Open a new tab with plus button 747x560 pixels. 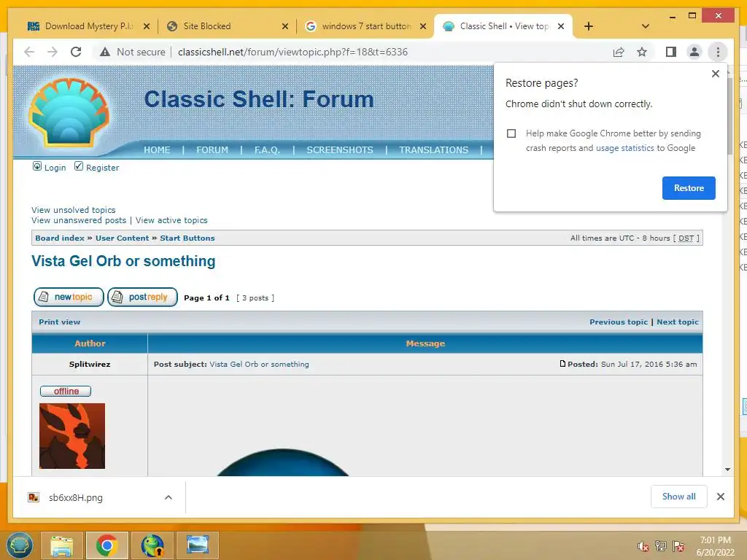coord(589,26)
